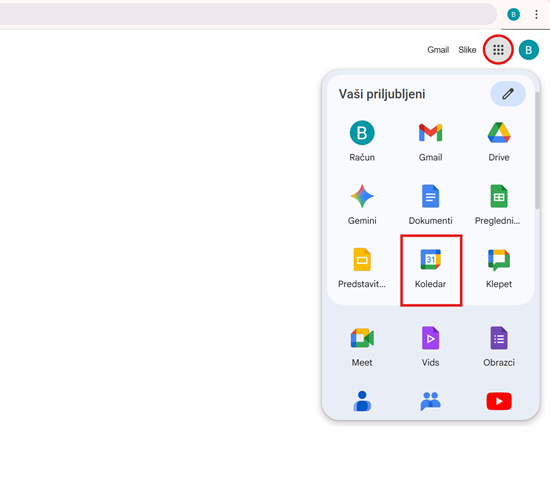Open Dokumenti app

pos(430,205)
